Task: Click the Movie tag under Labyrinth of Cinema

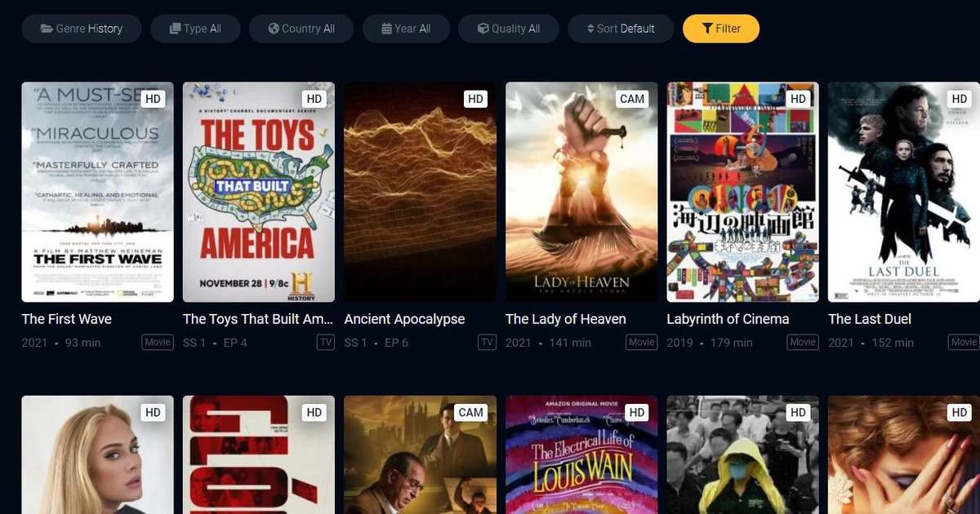Action: [803, 342]
